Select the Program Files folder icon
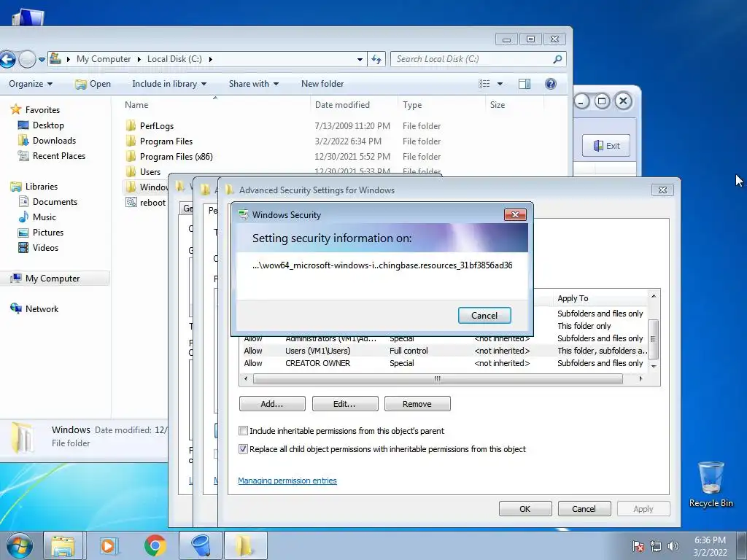Viewport: 747px width, 560px height. point(131,141)
